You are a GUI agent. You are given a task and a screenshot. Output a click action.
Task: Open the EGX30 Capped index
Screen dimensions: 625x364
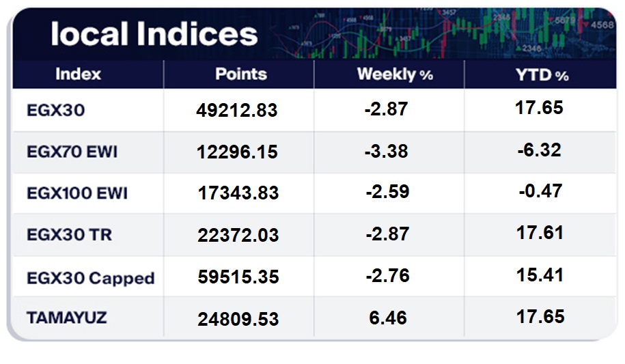[x=90, y=278]
